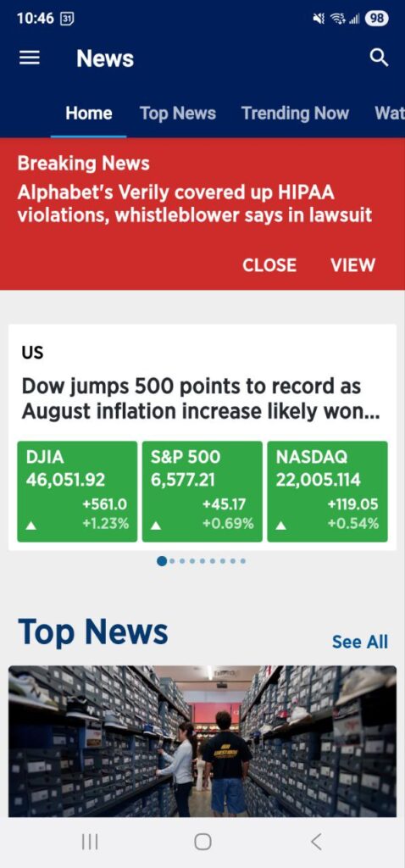Jump to the last carousel page dot

coord(243,561)
